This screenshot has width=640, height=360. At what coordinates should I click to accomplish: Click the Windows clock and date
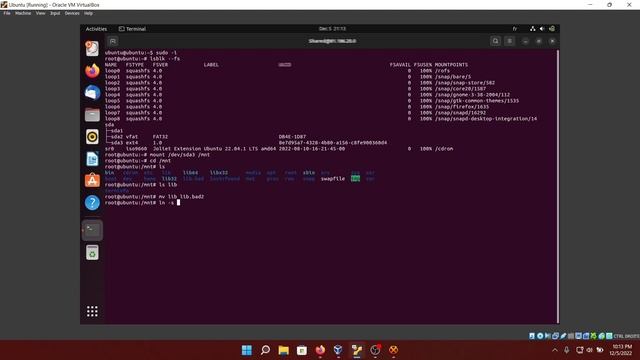tap(622, 350)
